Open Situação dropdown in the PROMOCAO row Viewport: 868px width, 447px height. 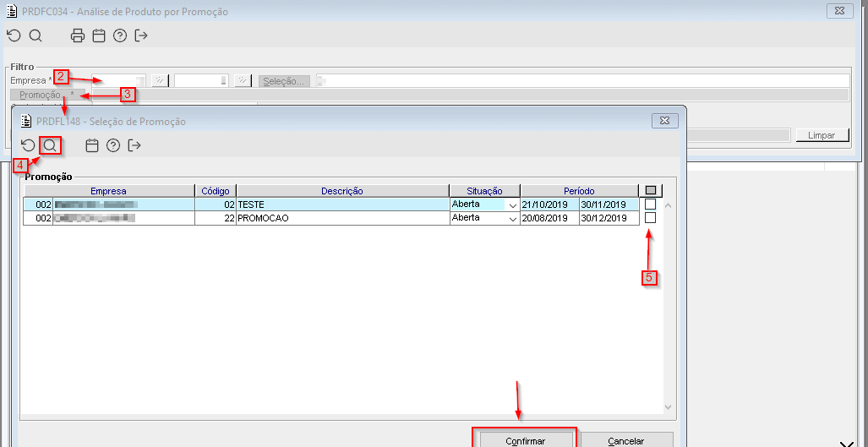click(513, 219)
